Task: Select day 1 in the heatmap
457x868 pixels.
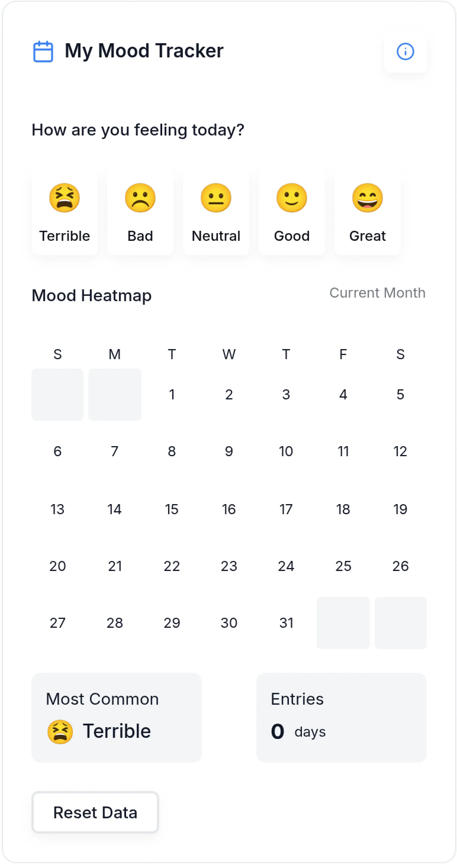Action: tap(172, 394)
